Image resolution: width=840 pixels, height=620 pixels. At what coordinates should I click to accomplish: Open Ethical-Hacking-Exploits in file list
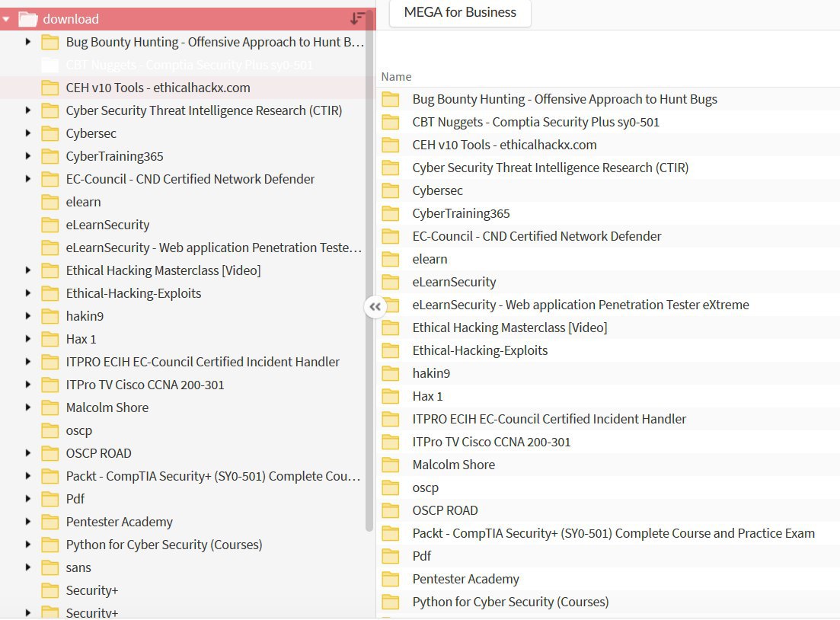(x=480, y=350)
